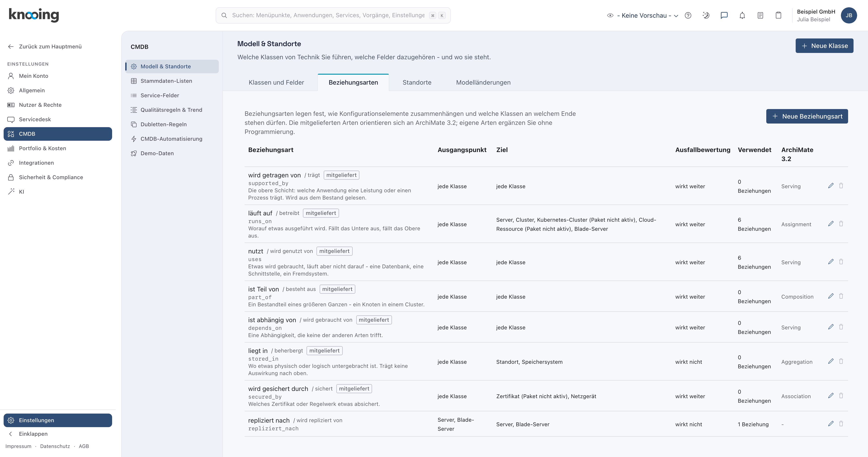Delete the 'liegt in' relationship type

[841, 362]
